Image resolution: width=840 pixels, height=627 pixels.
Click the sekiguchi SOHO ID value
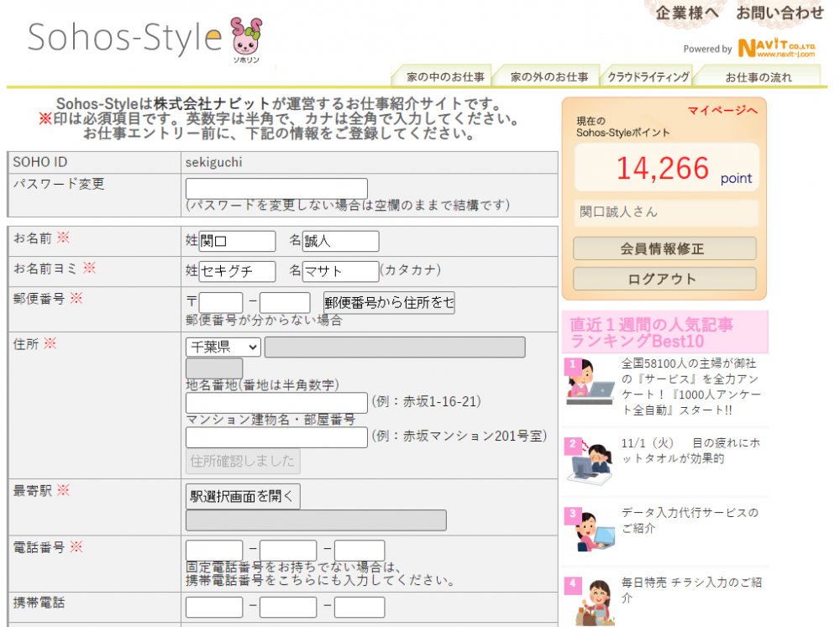pos(213,162)
